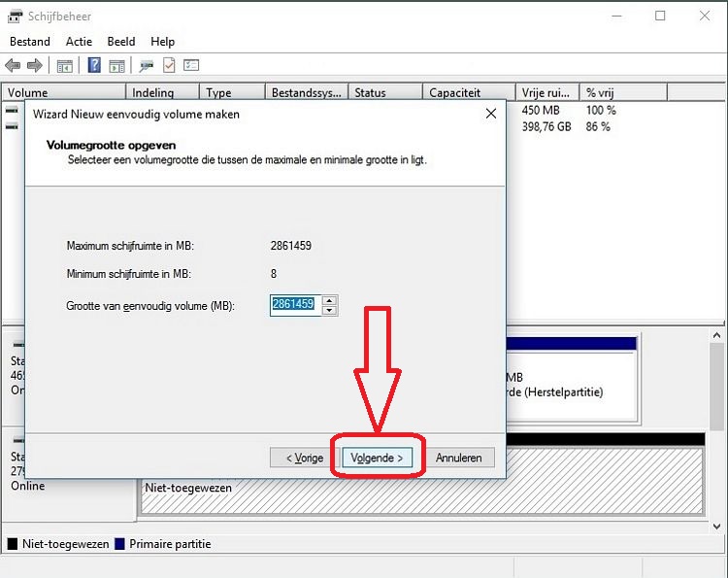Sort by Capaciteit column header
Screen dimensions: 728x578
click(x=469, y=92)
